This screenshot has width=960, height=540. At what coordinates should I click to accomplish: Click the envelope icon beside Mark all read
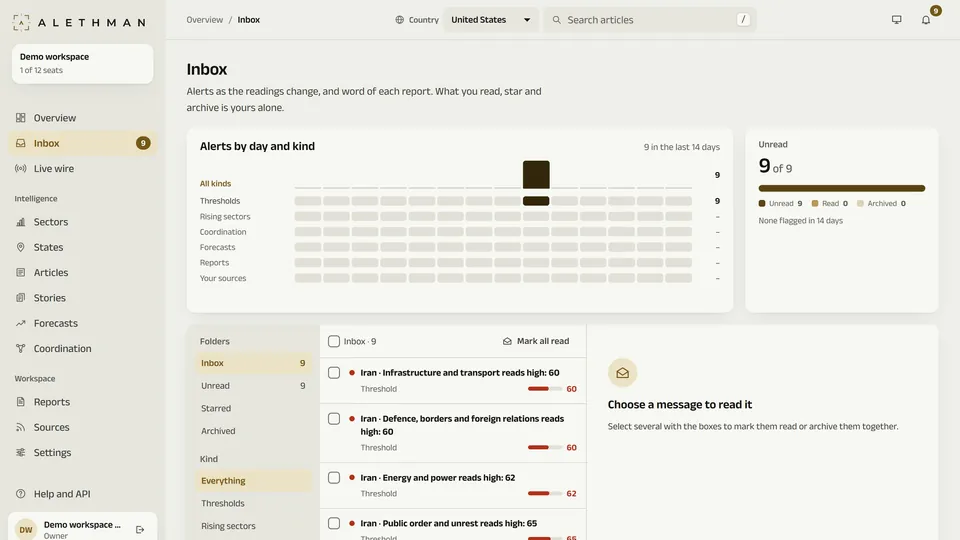coord(507,341)
